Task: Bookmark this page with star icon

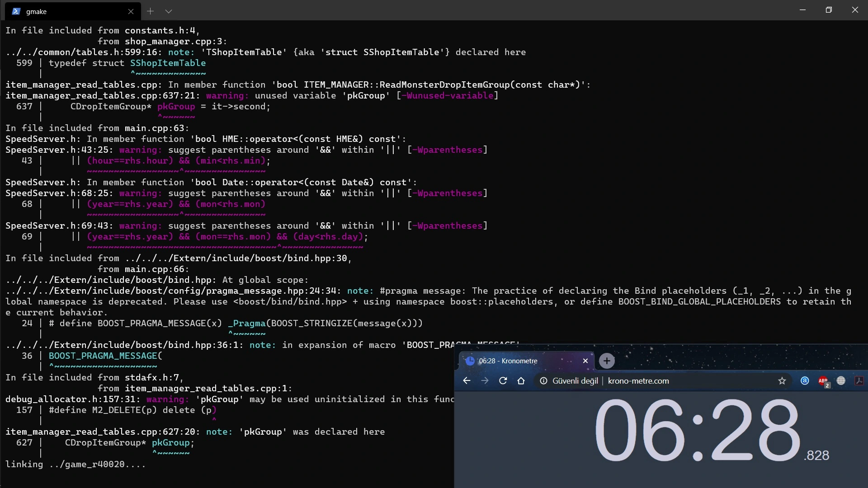Action: [782, 381]
